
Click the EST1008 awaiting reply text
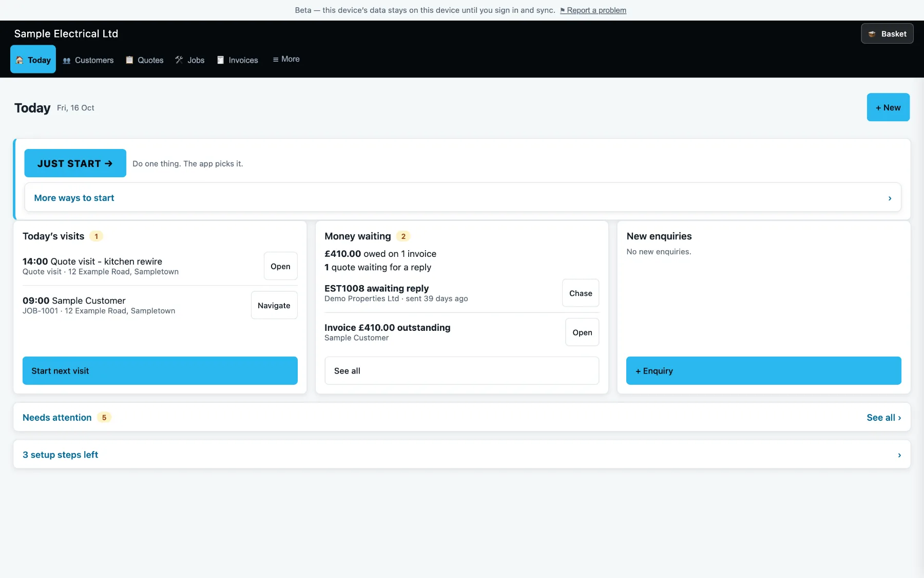click(x=376, y=288)
